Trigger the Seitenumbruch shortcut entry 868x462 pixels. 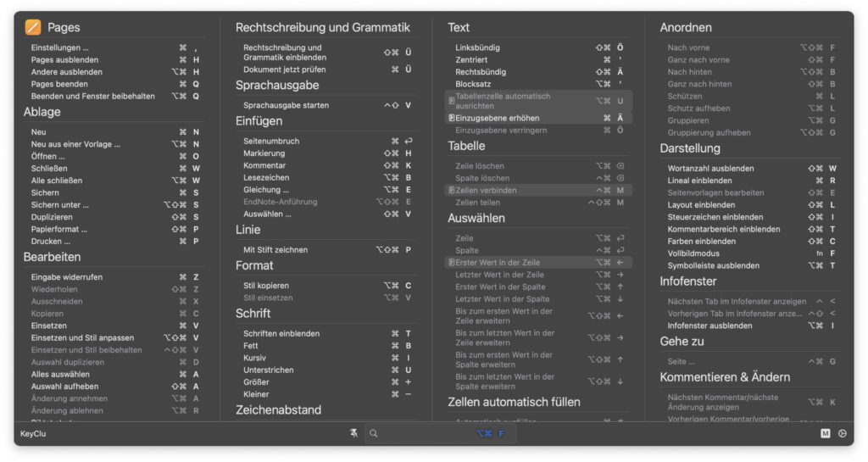271,142
